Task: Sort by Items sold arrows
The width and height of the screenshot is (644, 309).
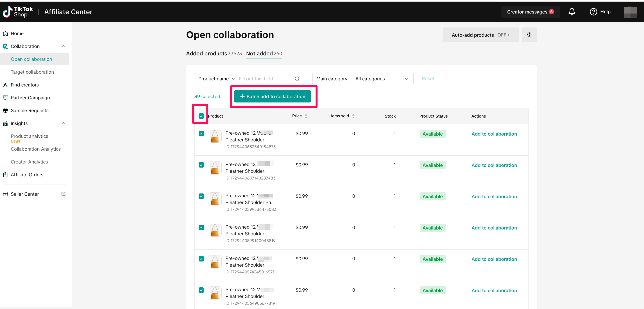Action: [353, 116]
